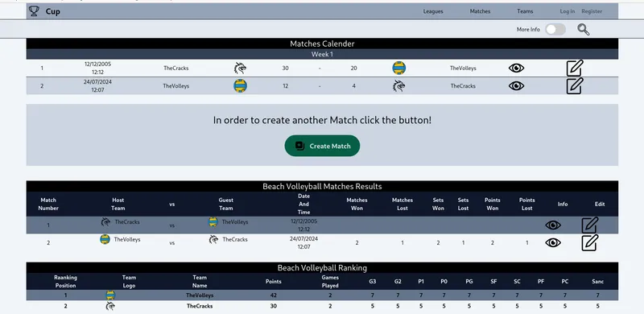The width and height of the screenshot is (644, 314).
Task: Click the Points column header in ranking
Action: (274, 282)
